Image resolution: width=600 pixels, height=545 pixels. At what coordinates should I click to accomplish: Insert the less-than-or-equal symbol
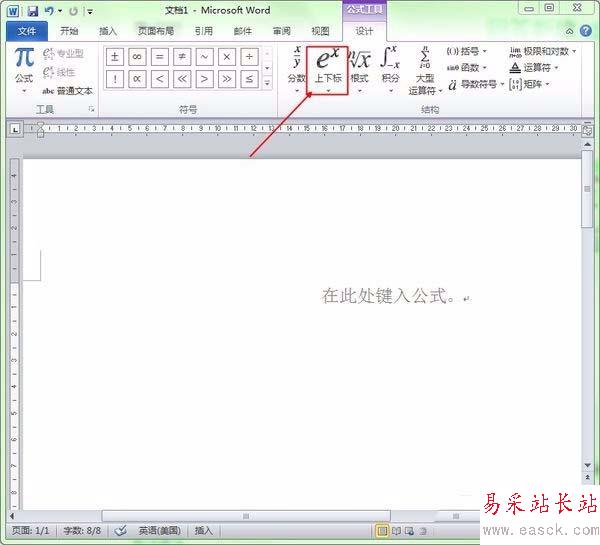click(x=249, y=79)
